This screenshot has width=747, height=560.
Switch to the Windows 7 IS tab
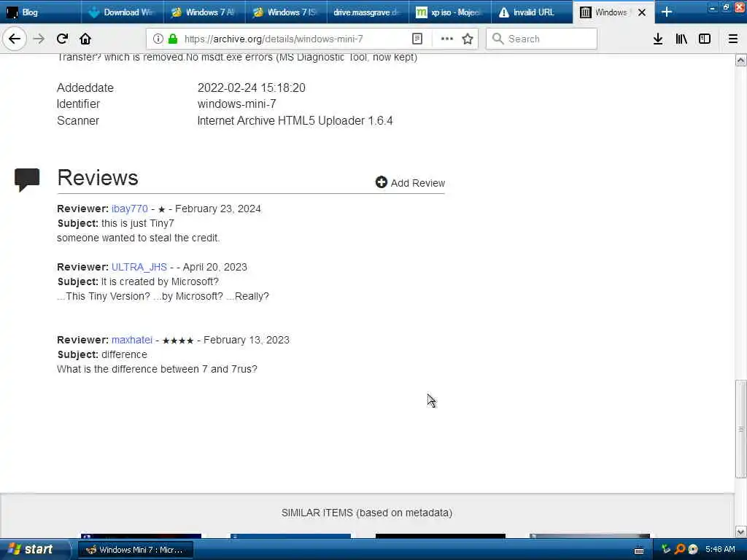[287, 12]
